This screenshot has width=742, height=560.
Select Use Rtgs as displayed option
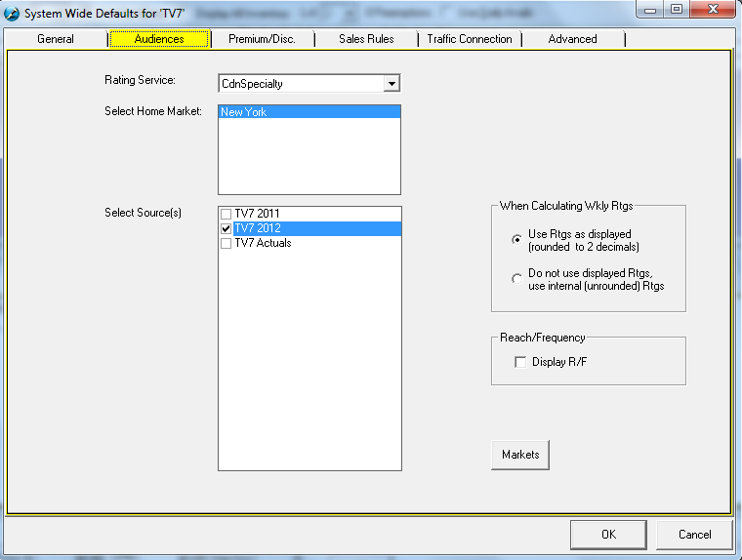pyautogui.click(x=517, y=240)
